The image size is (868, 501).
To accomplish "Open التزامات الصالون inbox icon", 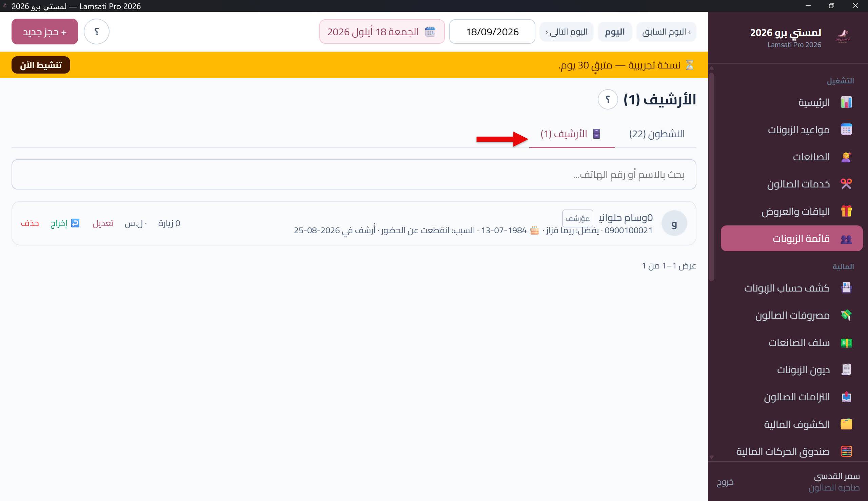I will (x=846, y=397).
